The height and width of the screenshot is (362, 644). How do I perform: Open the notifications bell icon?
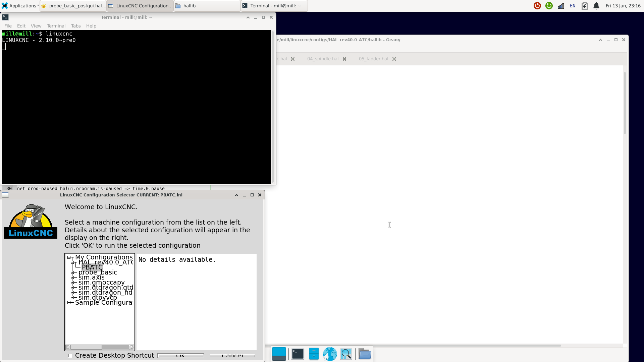tap(596, 6)
